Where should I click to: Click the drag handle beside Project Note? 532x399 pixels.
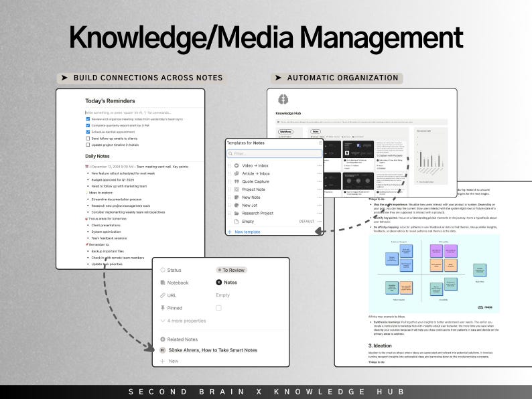pos(229,189)
